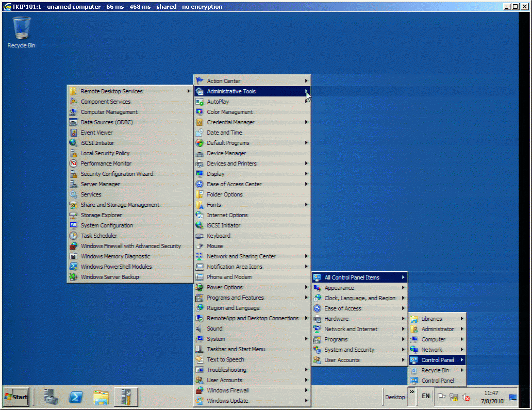Expand the Administrator submenu arrow

[x=462, y=329]
